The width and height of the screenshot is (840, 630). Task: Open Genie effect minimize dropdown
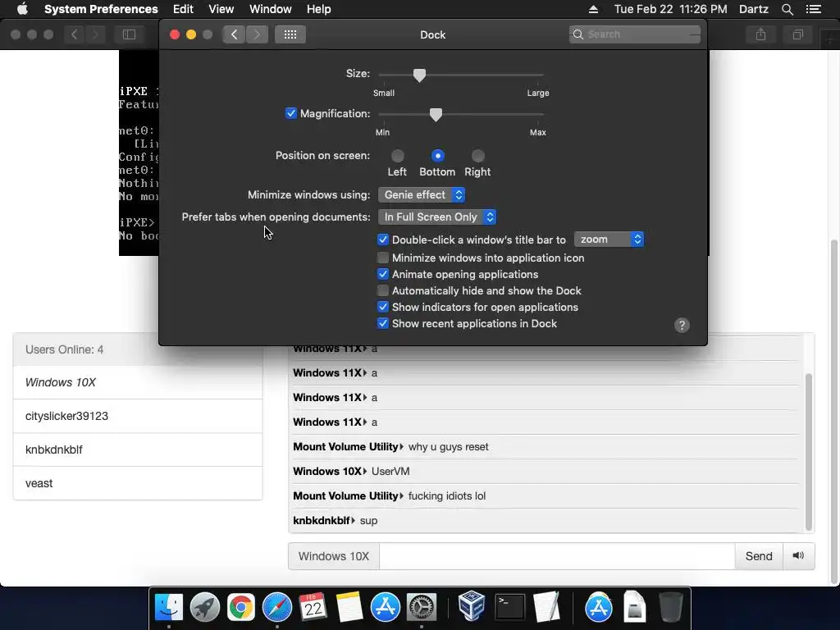[422, 195]
